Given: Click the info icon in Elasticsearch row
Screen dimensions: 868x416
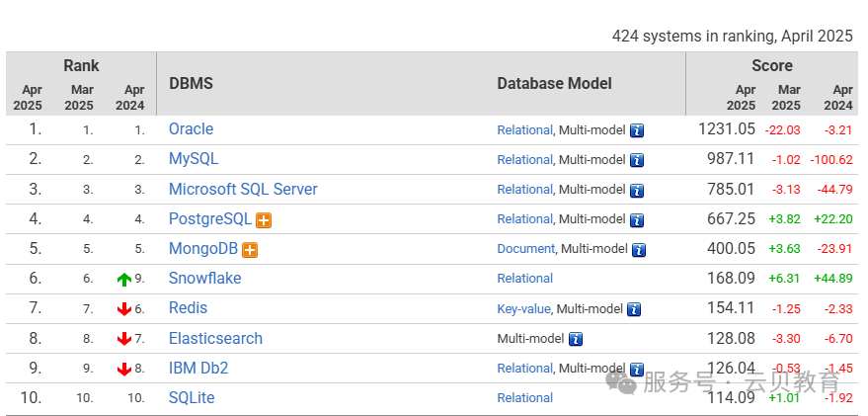Looking at the screenshot, I should (576, 339).
